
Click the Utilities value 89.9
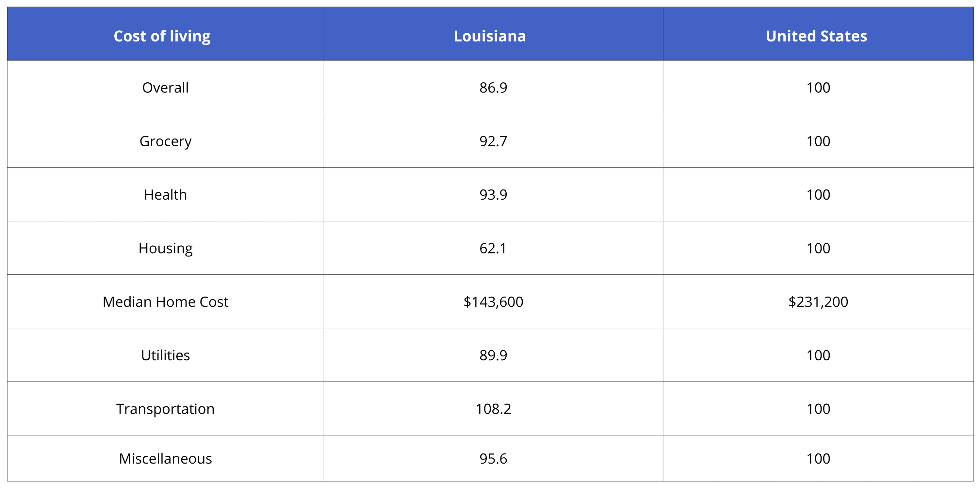[x=493, y=355]
